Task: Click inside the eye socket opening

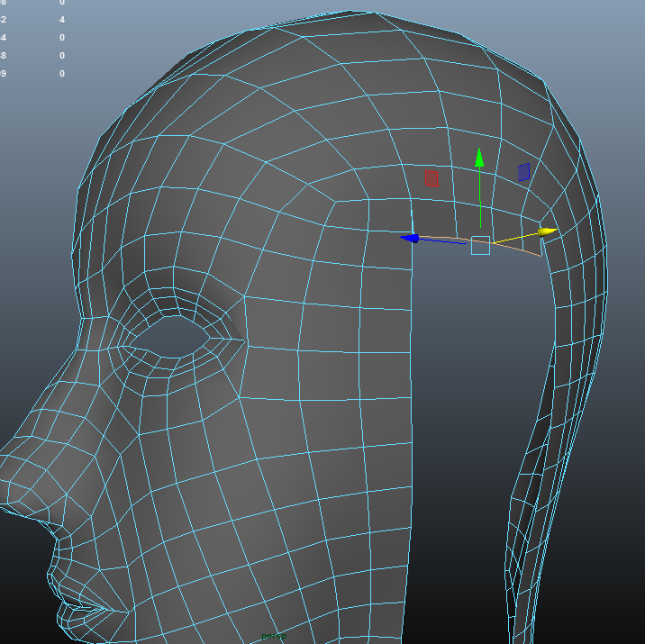Action: [x=174, y=338]
